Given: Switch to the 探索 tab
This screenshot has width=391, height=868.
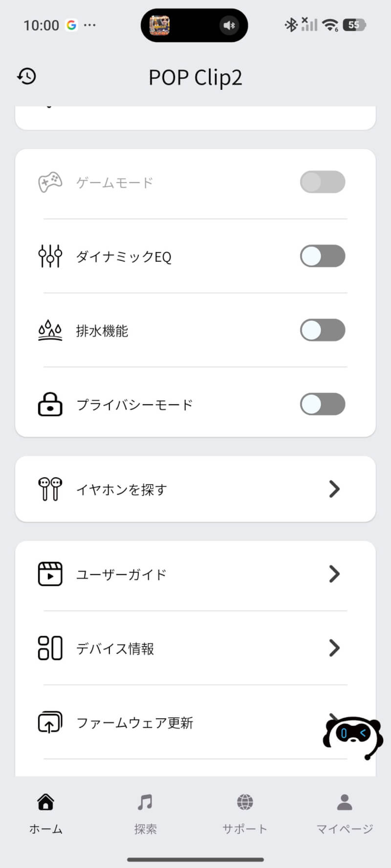Looking at the screenshot, I should coord(145,813).
